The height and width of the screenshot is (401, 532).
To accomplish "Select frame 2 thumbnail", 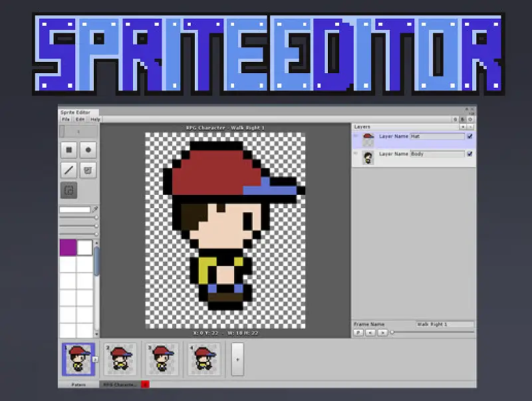I will coord(120,359).
